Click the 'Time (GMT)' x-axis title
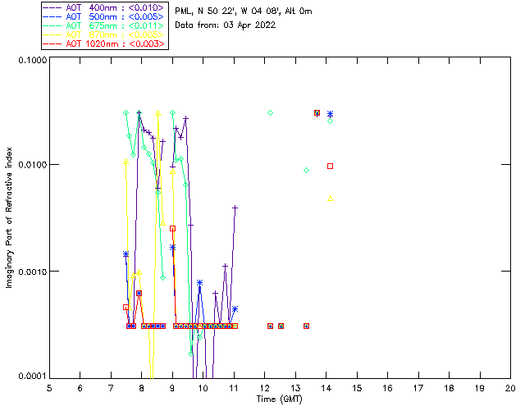The width and height of the screenshot is (525, 420). [279, 398]
